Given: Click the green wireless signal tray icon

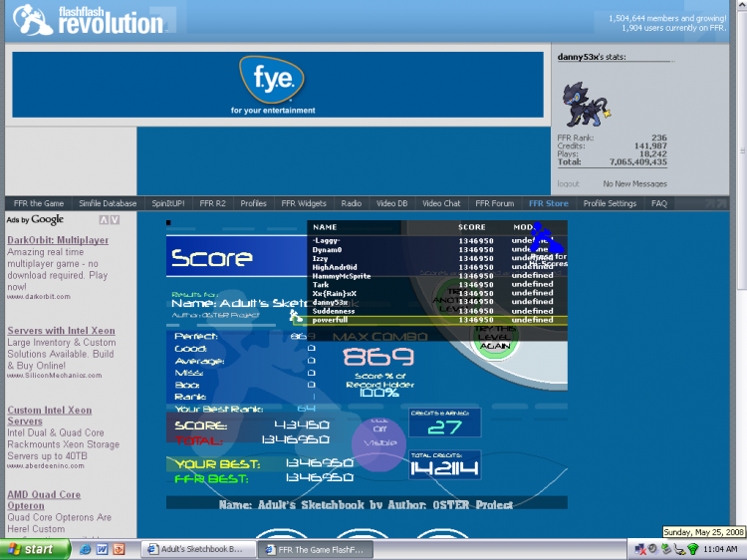Looking at the screenshot, I should (x=693, y=549).
